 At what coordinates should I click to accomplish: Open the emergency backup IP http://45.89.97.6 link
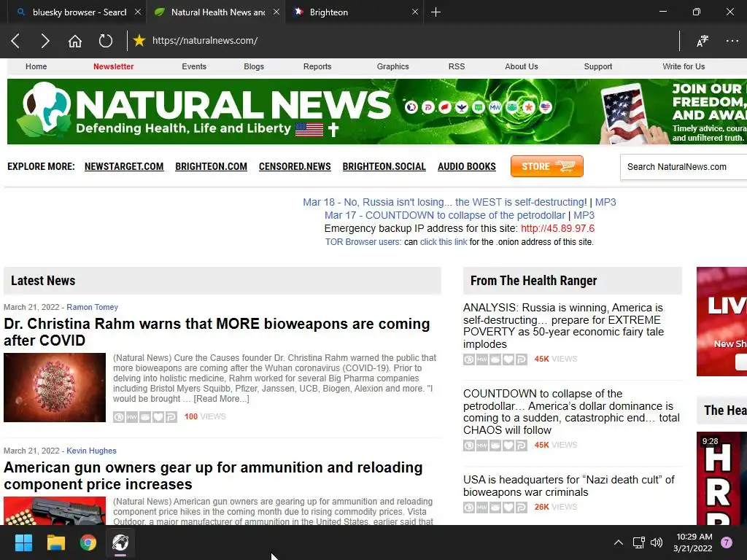(558, 228)
